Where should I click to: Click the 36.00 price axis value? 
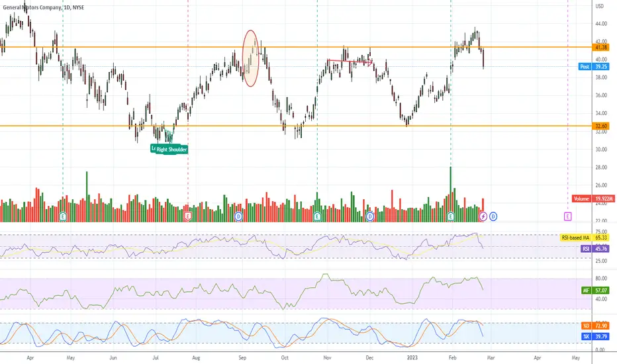601,95
